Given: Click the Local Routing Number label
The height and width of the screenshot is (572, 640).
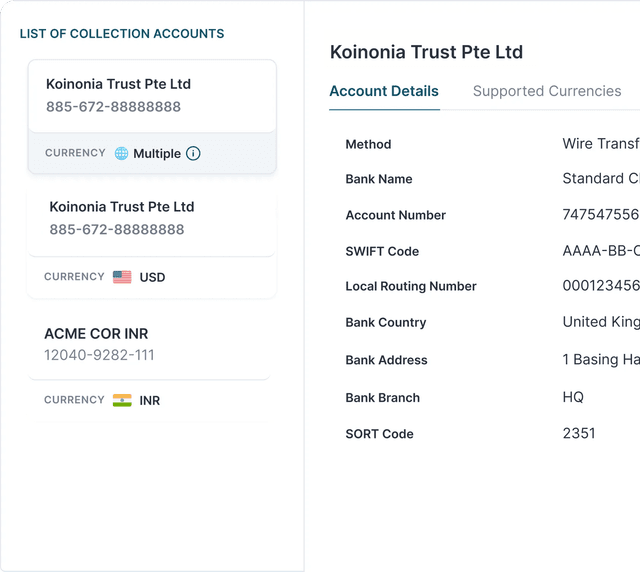Looking at the screenshot, I should coord(411,286).
